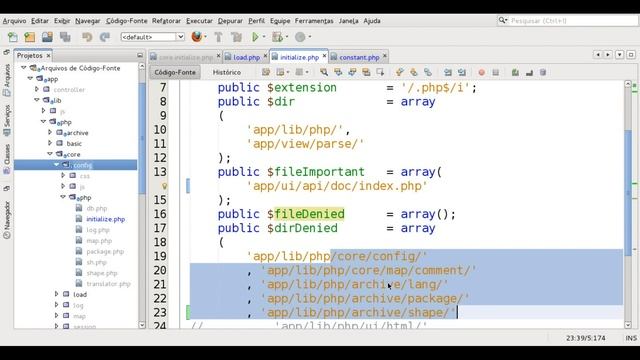Click the Open Project icon
Screen dimensions: 640x360
[x=47, y=37]
